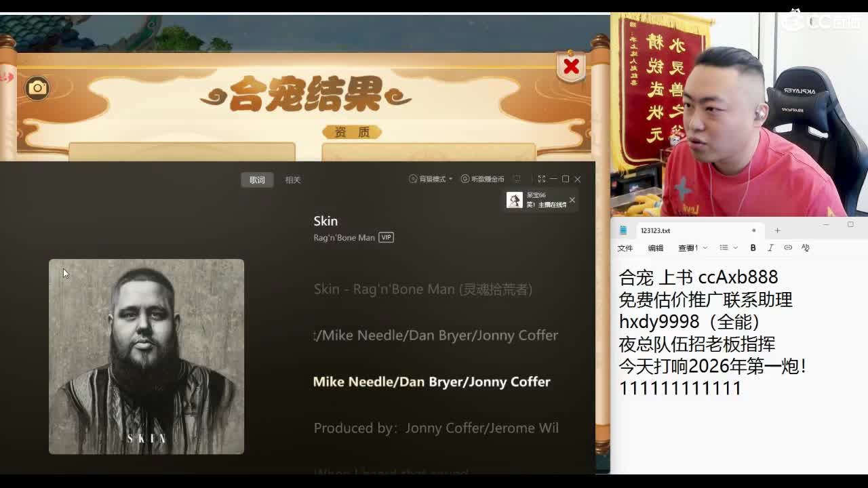Open the Rag'n'Bone Man artist page
Image resolution: width=868 pixels, height=488 pixels.
[x=344, y=237]
